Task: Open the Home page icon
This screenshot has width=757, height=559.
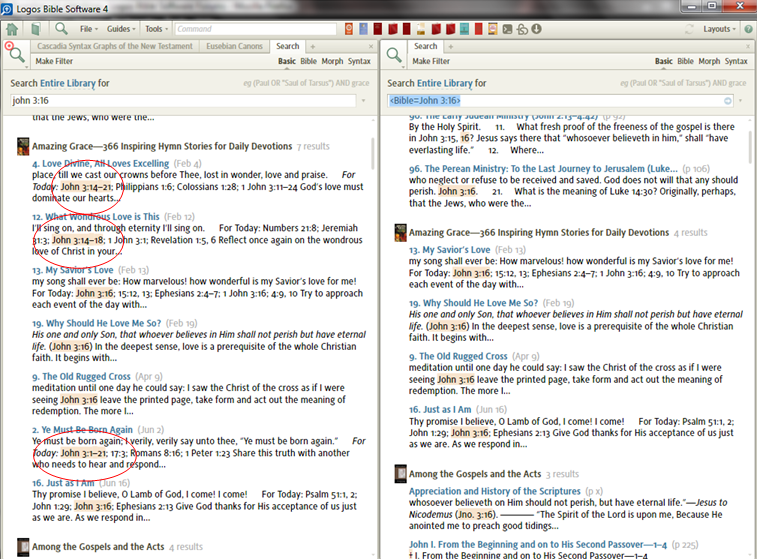Action: (x=12, y=29)
